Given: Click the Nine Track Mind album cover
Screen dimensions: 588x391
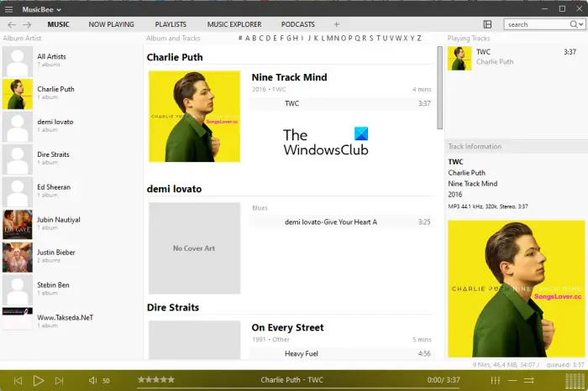Looking at the screenshot, I should coord(194,117).
